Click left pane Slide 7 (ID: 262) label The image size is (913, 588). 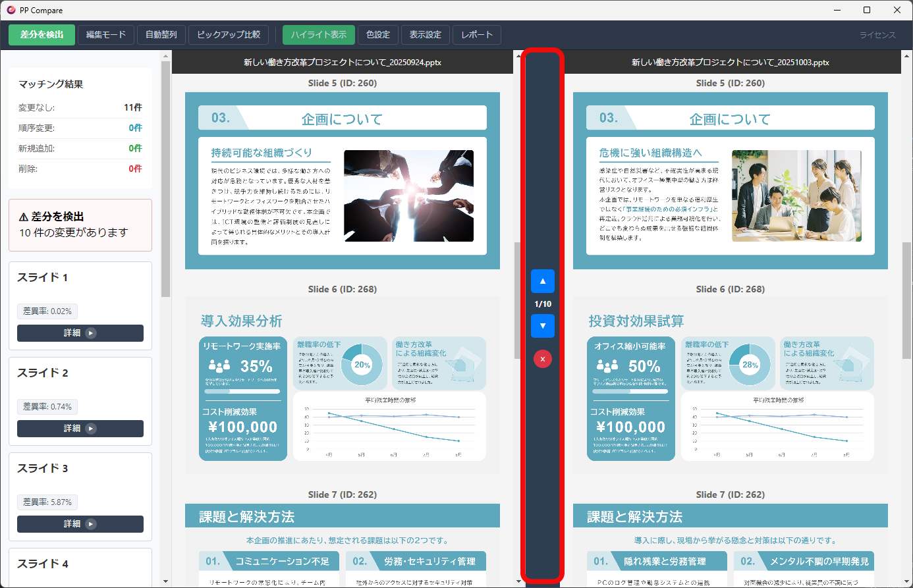[343, 494]
